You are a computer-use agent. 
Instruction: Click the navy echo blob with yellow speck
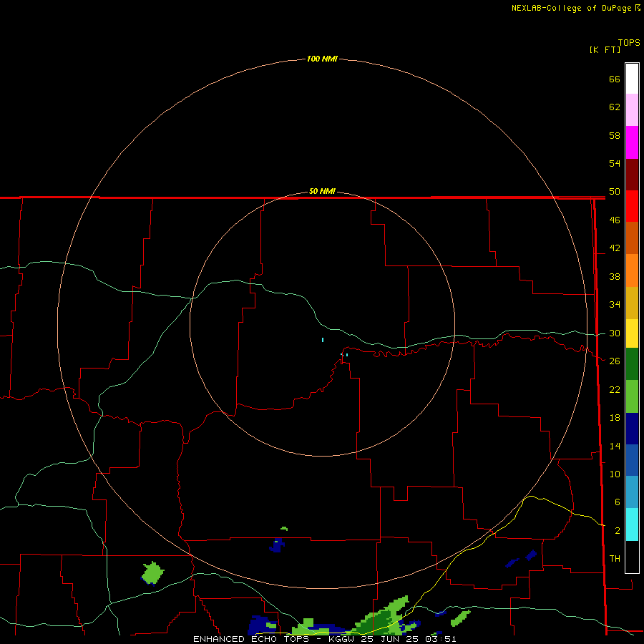pos(277,545)
